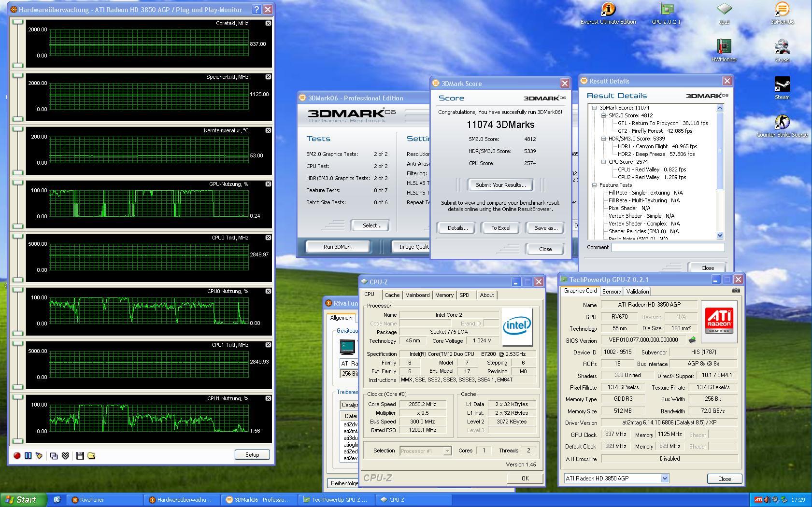Open the GPU-Z graphics card dropdown
812x507 pixels.
[x=665, y=479]
